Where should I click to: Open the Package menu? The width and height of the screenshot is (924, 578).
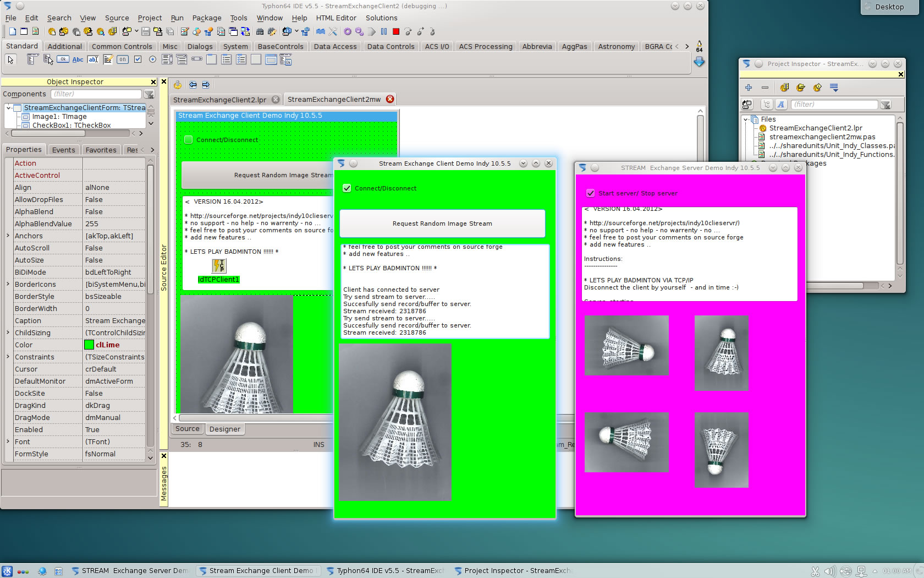point(206,18)
